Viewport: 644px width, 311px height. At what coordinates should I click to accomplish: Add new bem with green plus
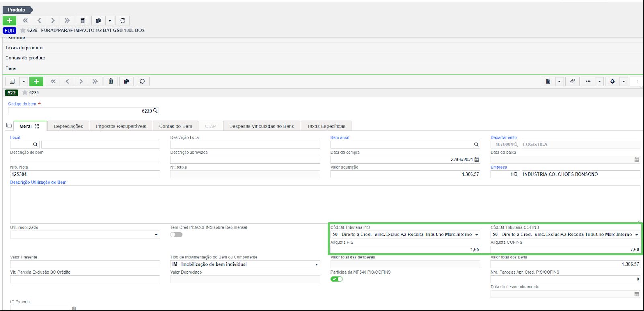(x=36, y=81)
